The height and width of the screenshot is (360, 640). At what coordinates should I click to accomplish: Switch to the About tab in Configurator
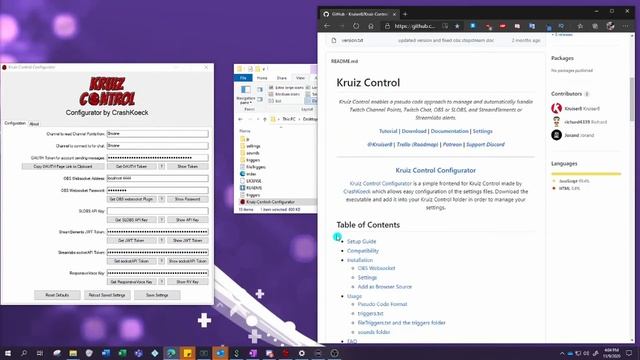pos(34,124)
